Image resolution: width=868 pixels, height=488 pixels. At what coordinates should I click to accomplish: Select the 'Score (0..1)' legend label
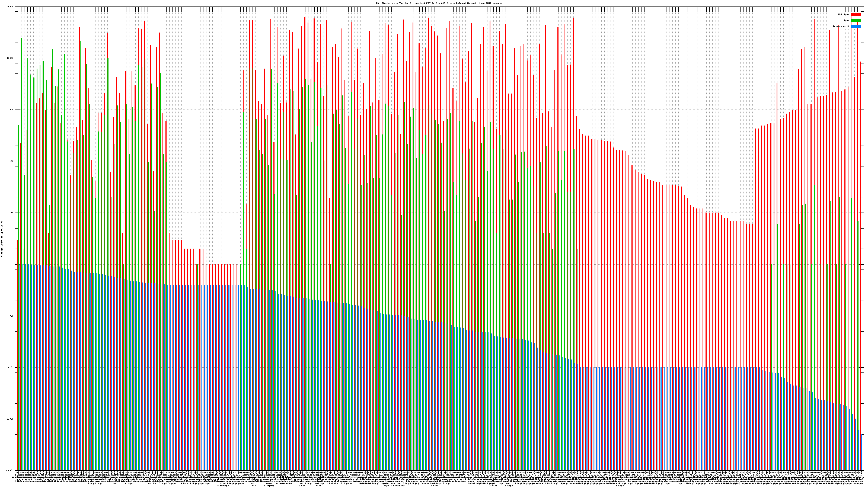click(x=841, y=26)
